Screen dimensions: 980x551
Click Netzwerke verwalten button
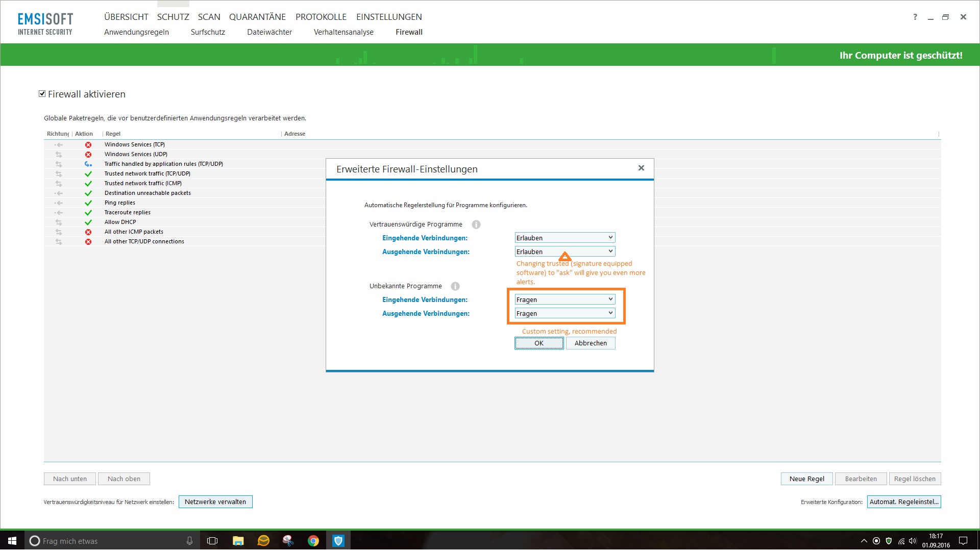click(x=215, y=502)
